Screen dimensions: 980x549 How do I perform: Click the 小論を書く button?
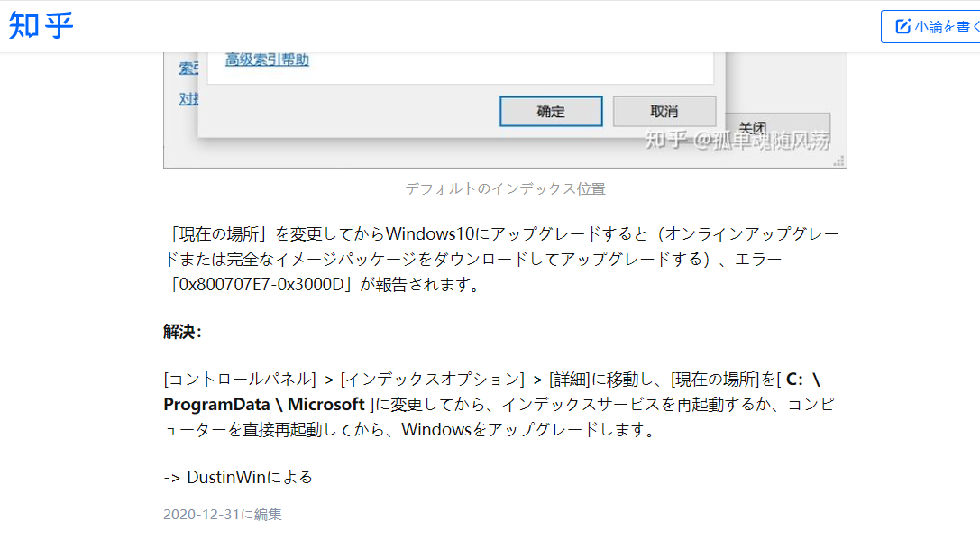click(930, 26)
